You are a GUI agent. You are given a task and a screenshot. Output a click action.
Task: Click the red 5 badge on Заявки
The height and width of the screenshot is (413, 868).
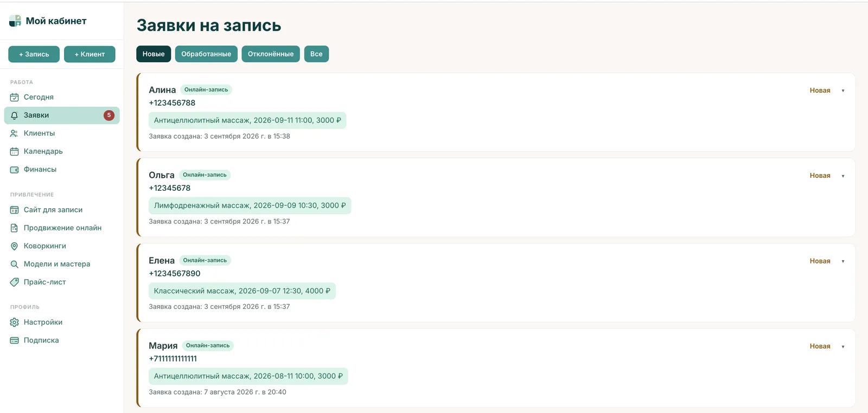tap(109, 115)
